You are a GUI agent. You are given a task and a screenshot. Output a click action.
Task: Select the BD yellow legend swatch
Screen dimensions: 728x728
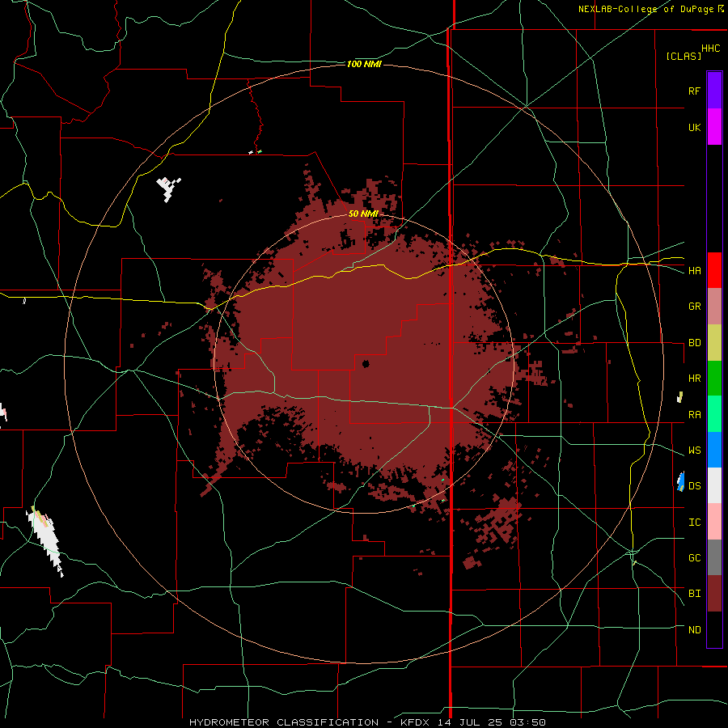(x=714, y=343)
